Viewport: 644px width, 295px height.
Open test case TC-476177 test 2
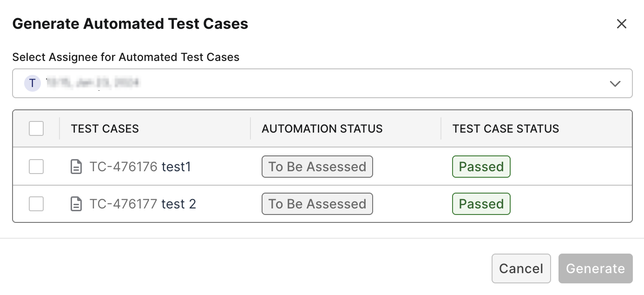coord(143,204)
